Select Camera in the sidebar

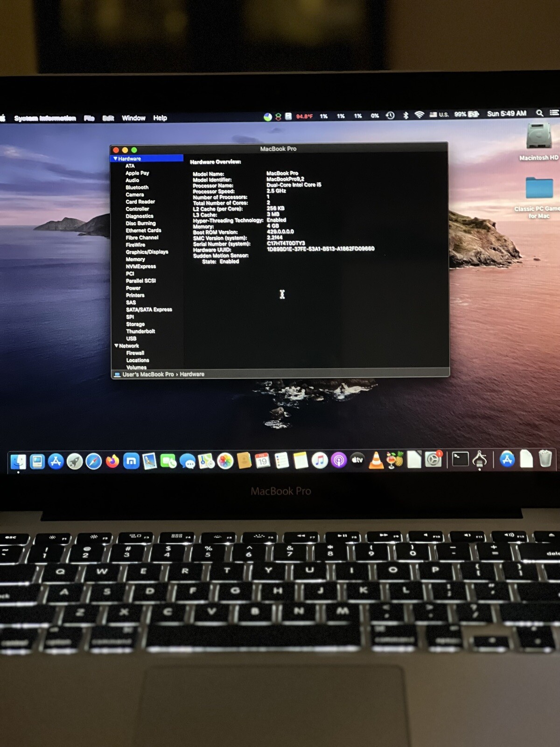(134, 195)
